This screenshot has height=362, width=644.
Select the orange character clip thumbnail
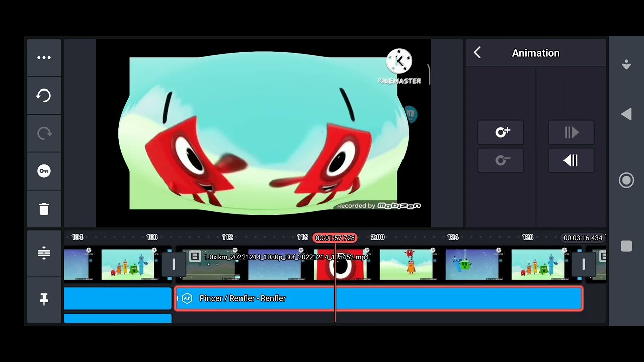(x=406, y=264)
